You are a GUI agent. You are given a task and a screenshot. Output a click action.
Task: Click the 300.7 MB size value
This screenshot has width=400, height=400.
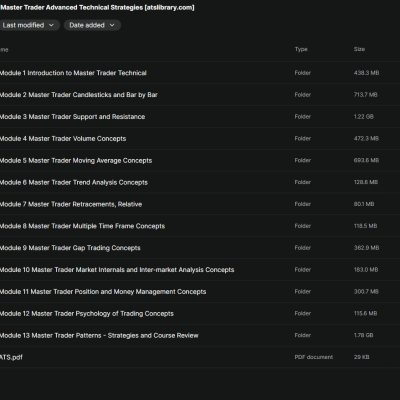(x=366, y=292)
